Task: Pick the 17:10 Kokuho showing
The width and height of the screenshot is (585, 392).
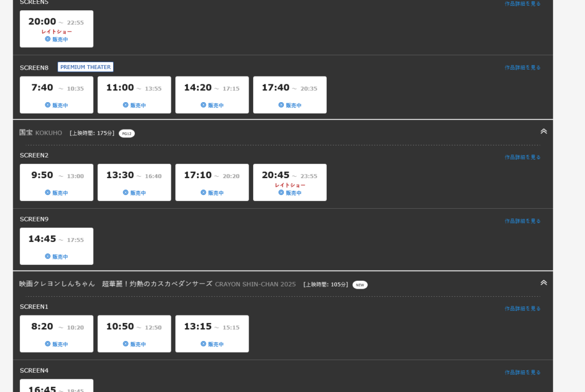Action: (212, 182)
